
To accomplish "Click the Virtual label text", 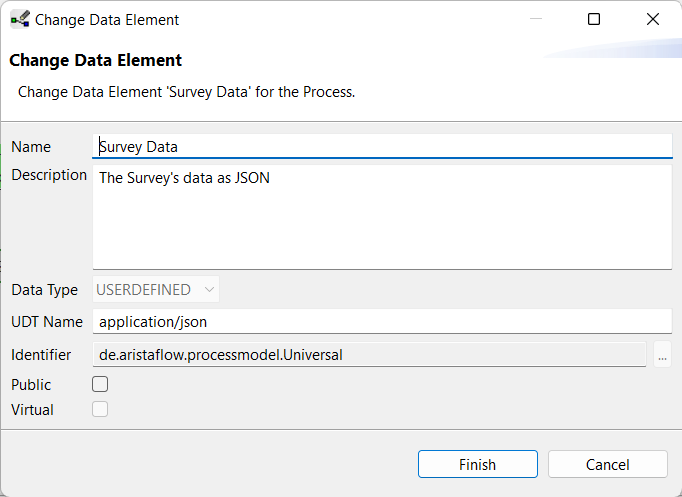I will [32, 410].
